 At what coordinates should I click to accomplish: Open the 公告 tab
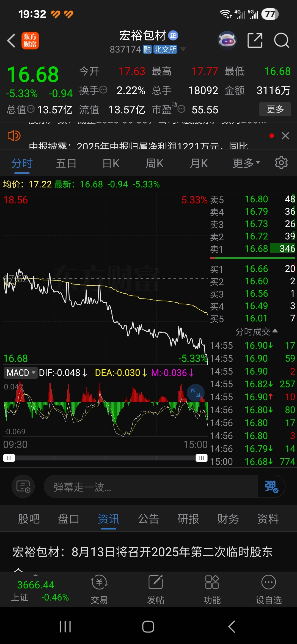coord(148,519)
